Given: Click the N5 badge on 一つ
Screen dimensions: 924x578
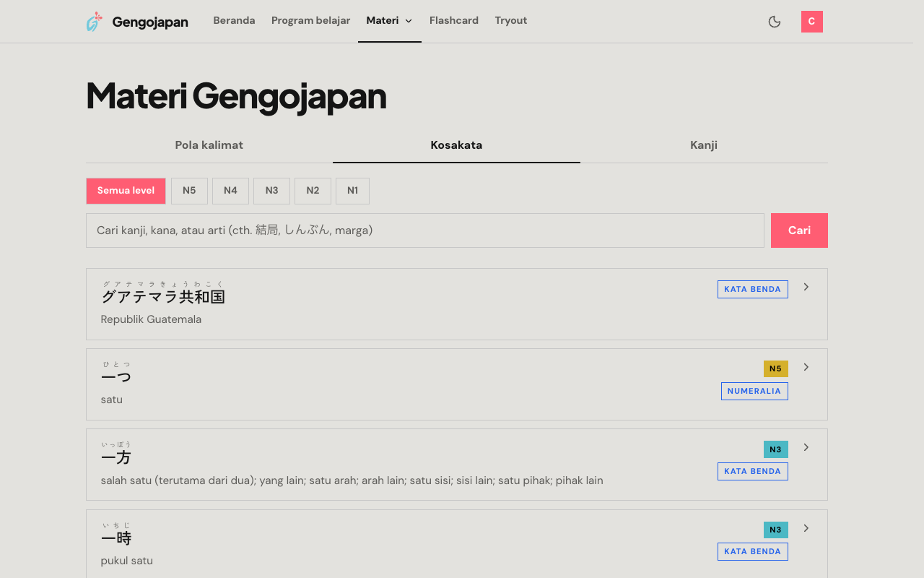Looking at the screenshot, I should click(776, 368).
